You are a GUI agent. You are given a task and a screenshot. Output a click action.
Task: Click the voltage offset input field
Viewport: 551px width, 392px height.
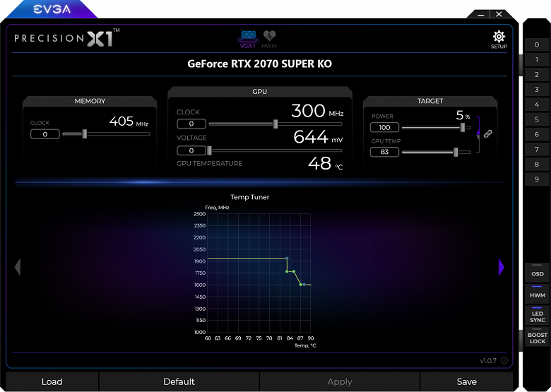pos(191,150)
